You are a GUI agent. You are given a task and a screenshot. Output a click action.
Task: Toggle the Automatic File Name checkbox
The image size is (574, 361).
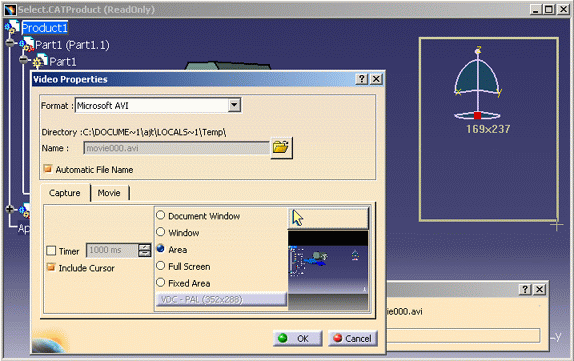click(48, 169)
